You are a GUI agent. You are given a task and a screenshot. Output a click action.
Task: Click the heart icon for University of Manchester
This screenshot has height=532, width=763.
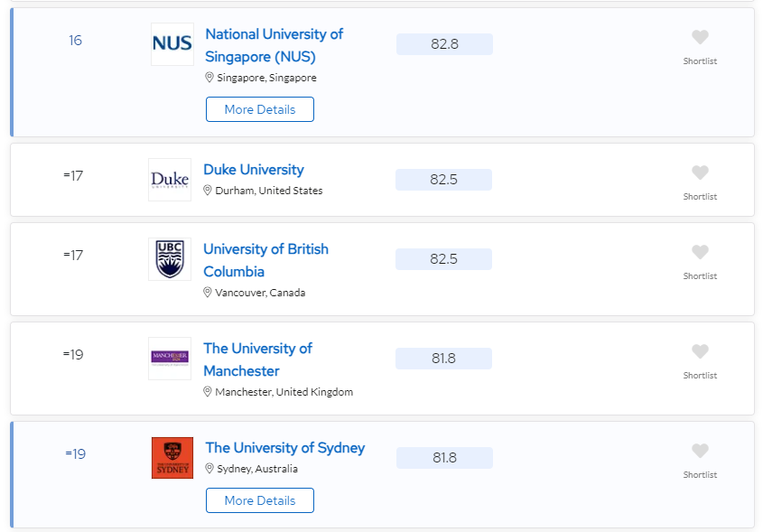coord(700,351)
